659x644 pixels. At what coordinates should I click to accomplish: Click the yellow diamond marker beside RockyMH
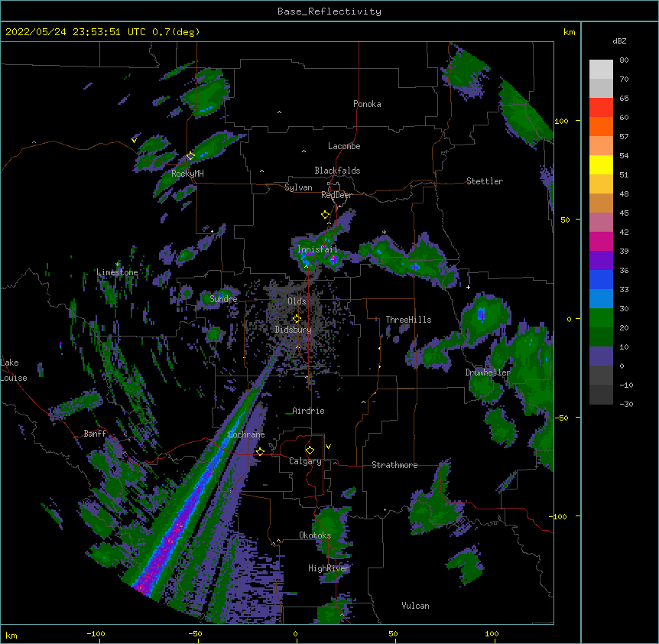190,156
